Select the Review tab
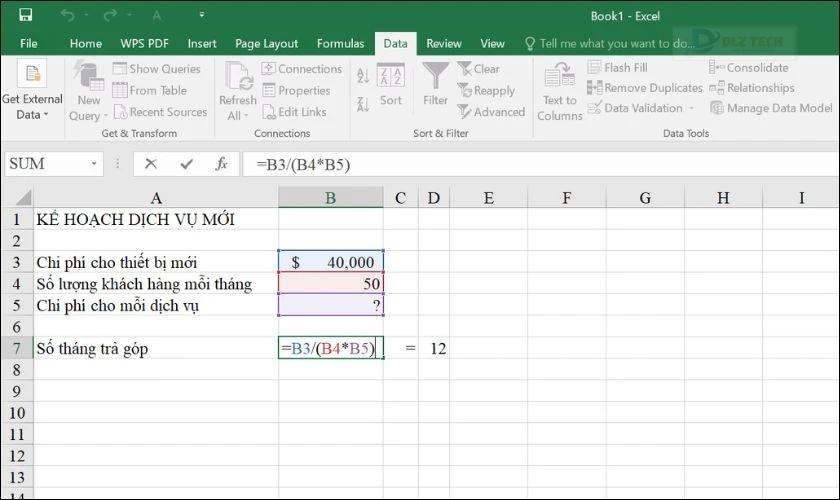The height and width of the screenshot is (500, 840). (444, 43)
